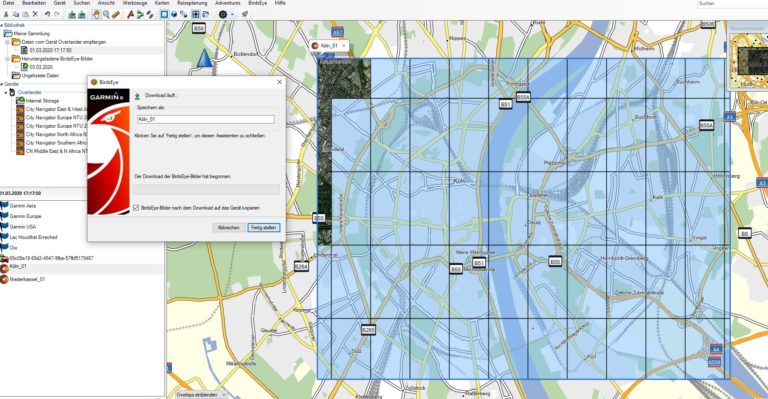Click the Redo arrow icon
Viewport: 768px width, 399px height.
click(x=57, y=15)
